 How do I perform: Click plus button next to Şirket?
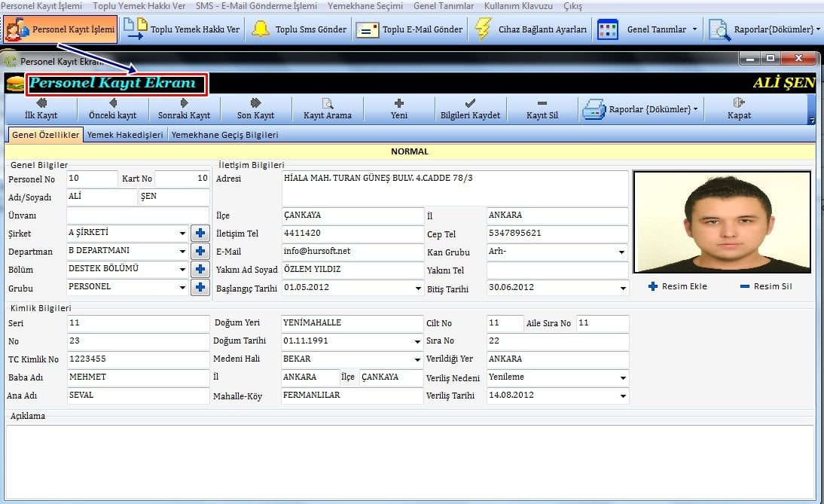tap(200, 234)
